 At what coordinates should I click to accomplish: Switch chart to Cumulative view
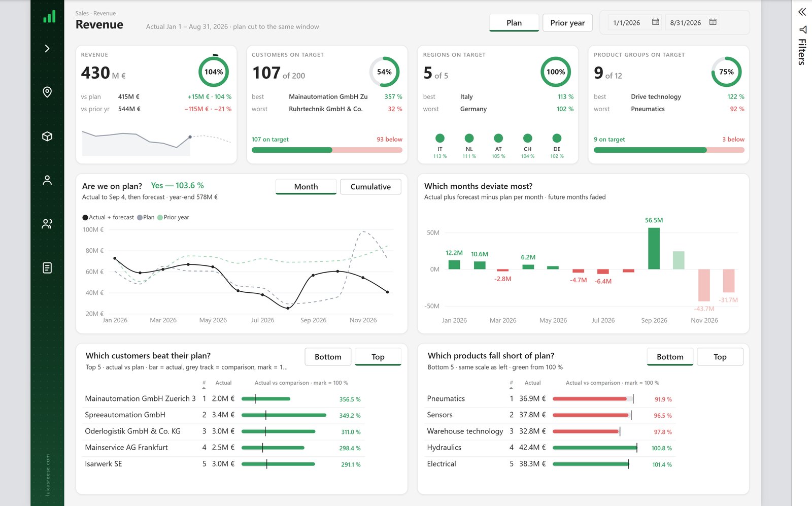click(x=370, y=187)
